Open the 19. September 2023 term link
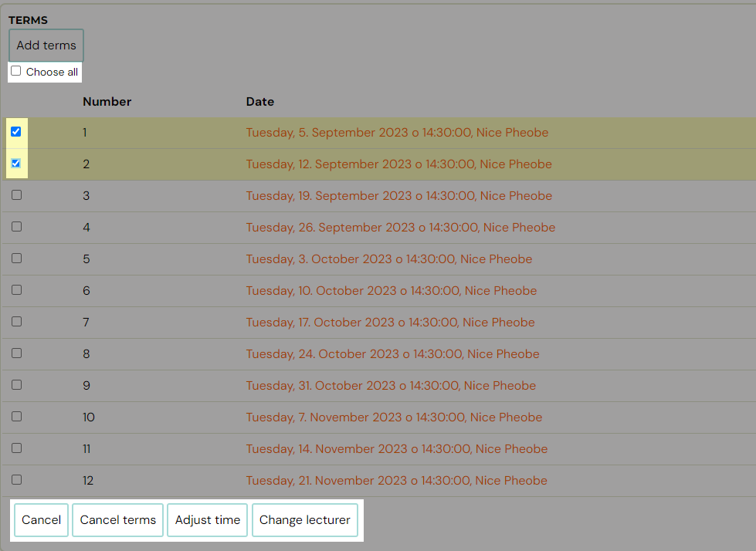The width and height of the screenshot is (756, 551). click(398, 196)
